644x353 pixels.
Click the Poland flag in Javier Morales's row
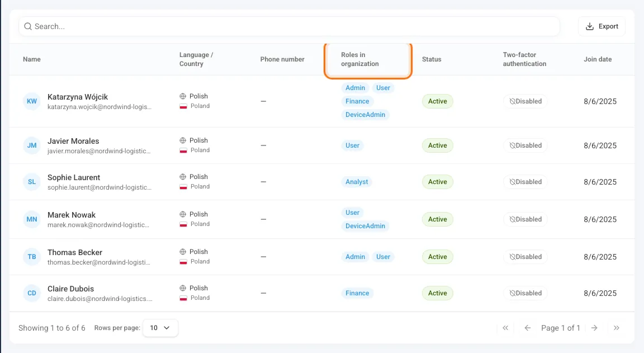click(x=183, y=150)
